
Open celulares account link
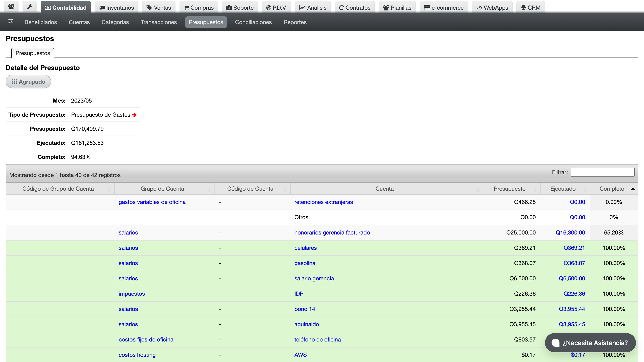305,248
